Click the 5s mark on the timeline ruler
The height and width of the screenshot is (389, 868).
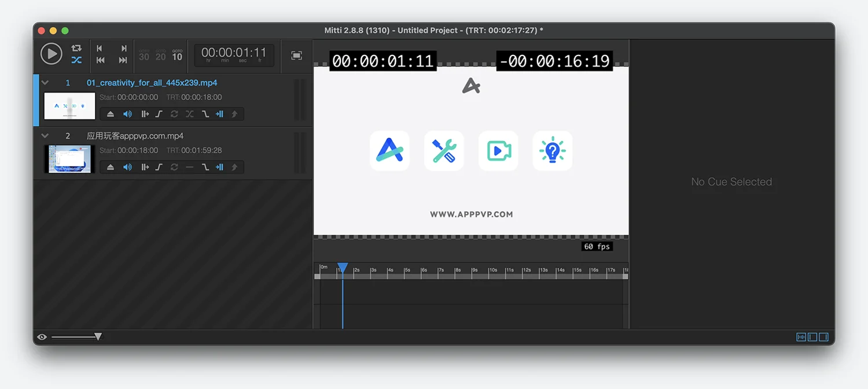(x=407, y=270)
